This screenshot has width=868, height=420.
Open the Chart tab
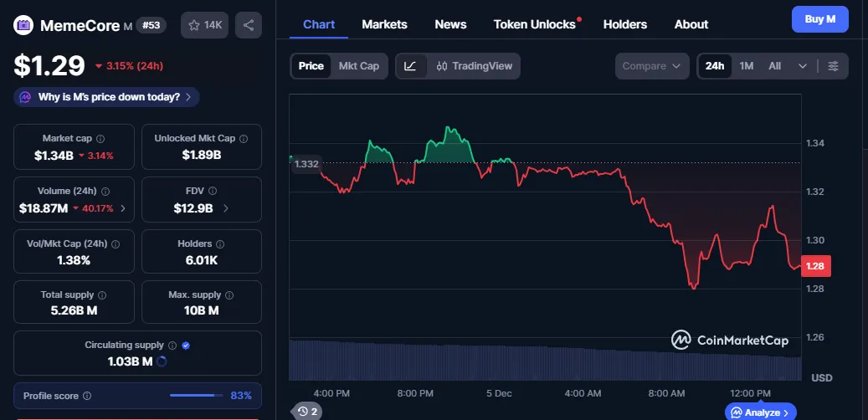click(319, 24)
